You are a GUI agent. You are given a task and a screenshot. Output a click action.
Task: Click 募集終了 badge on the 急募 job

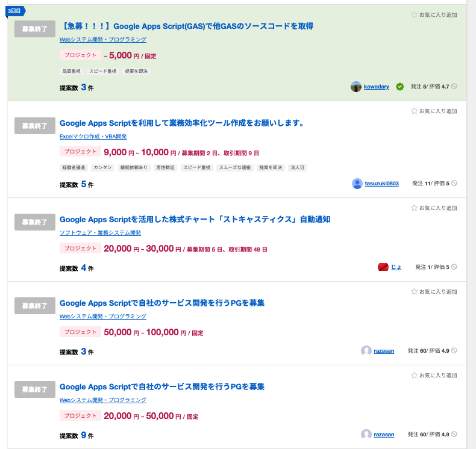[35, 29]
